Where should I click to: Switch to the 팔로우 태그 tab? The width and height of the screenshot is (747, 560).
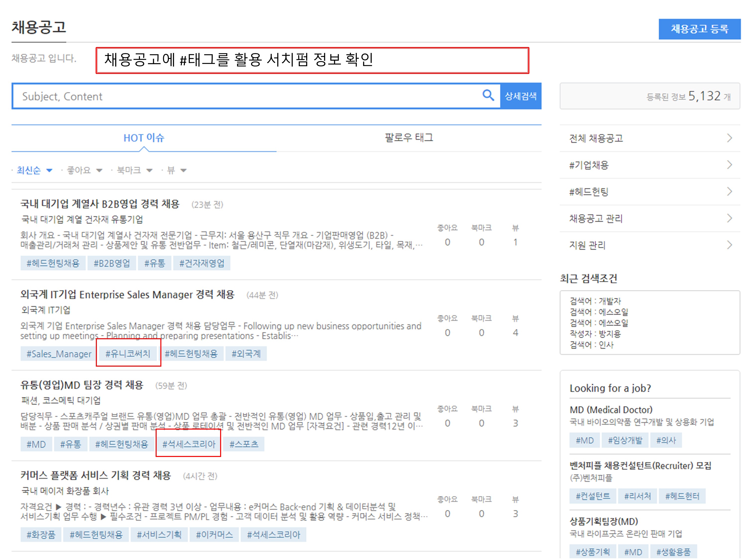[x=409, y=138]
